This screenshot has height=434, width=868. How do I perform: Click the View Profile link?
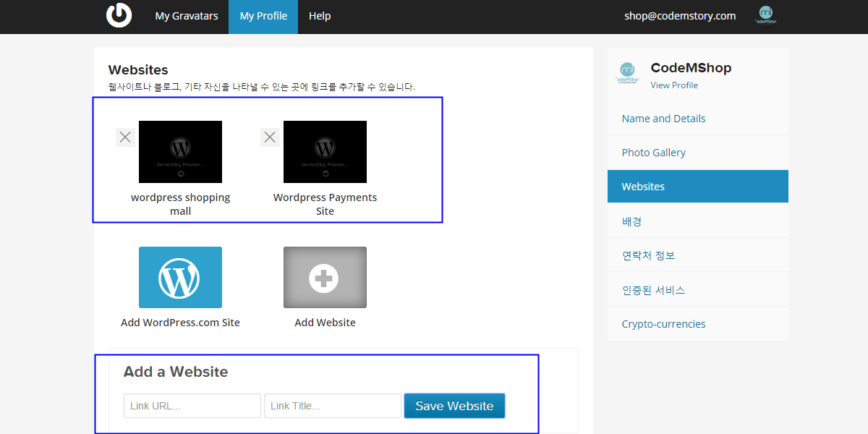pos(673,85)
